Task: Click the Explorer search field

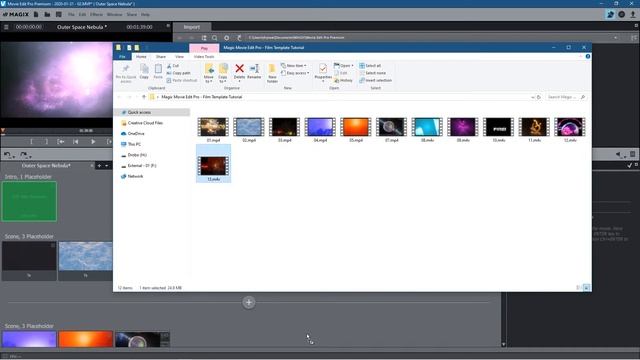Action: click(566, 97)
